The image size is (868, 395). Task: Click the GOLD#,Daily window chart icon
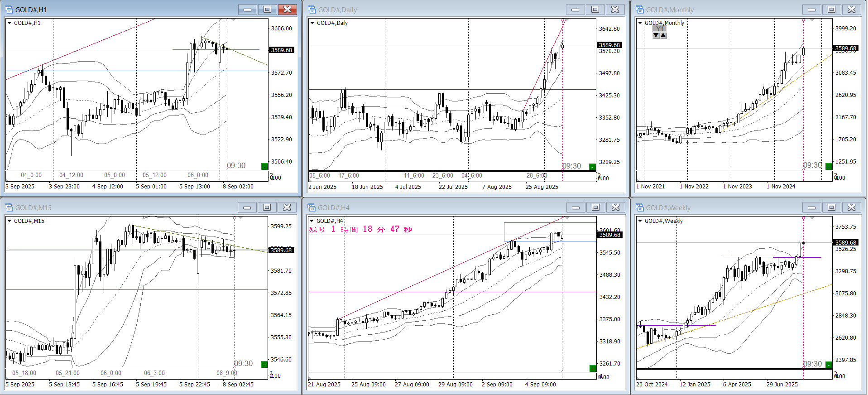click(312, 10)
